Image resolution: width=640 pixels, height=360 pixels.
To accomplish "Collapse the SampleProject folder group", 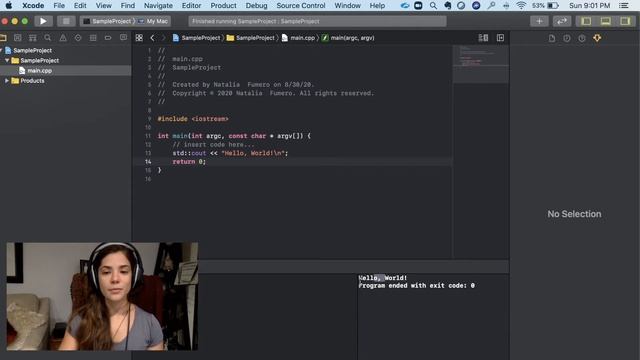I will [7, 60].
